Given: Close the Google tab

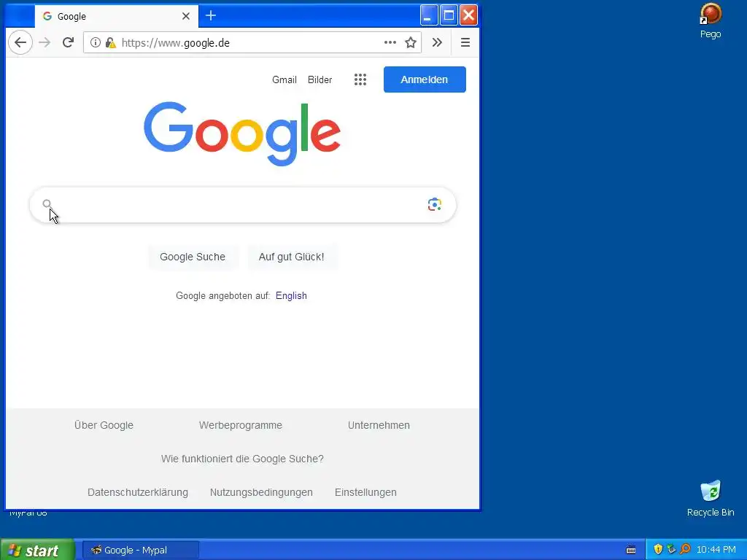Looking at the screenshot, I should coord(186,16).
